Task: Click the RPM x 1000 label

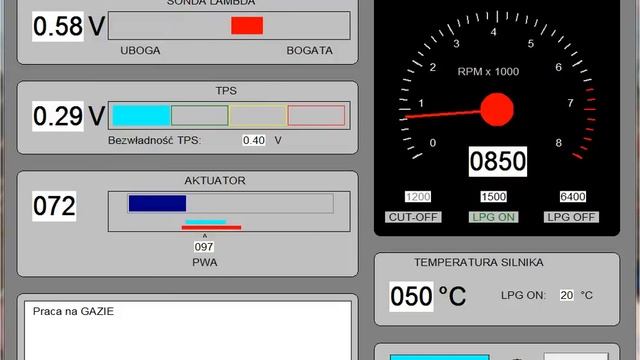Action: point(488,72)
